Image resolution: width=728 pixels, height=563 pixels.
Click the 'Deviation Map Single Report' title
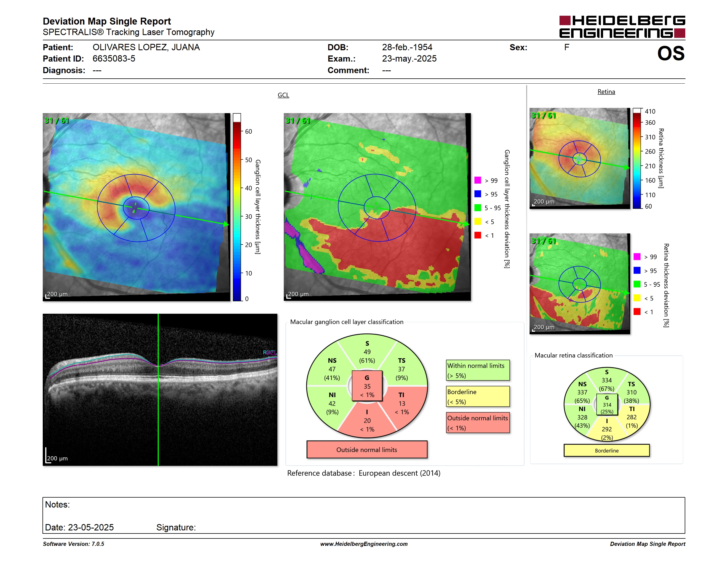pyautogui.click(x=107, y=21)
